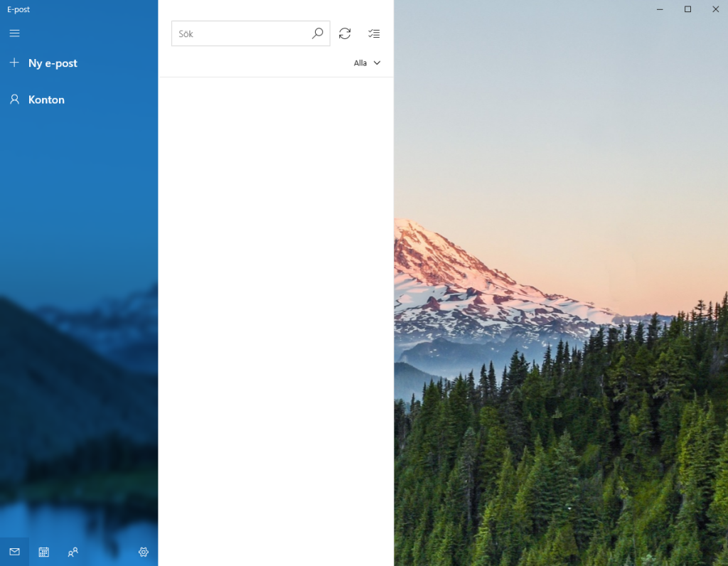
Task: Click the empty message list area
Action: click(276, 321)
